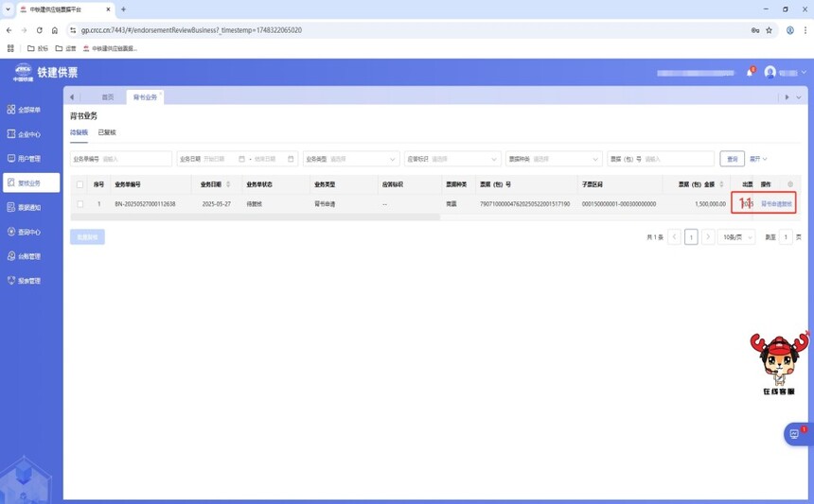Open the 业务类型 dropdown filter
This screenshot has width=814, height=504.
(350, 159)
